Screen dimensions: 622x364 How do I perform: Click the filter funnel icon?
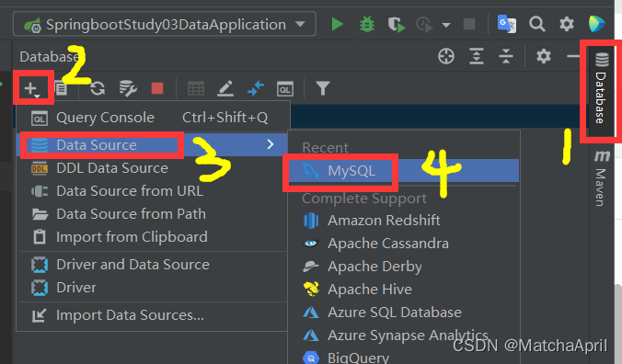pos(323,88)
